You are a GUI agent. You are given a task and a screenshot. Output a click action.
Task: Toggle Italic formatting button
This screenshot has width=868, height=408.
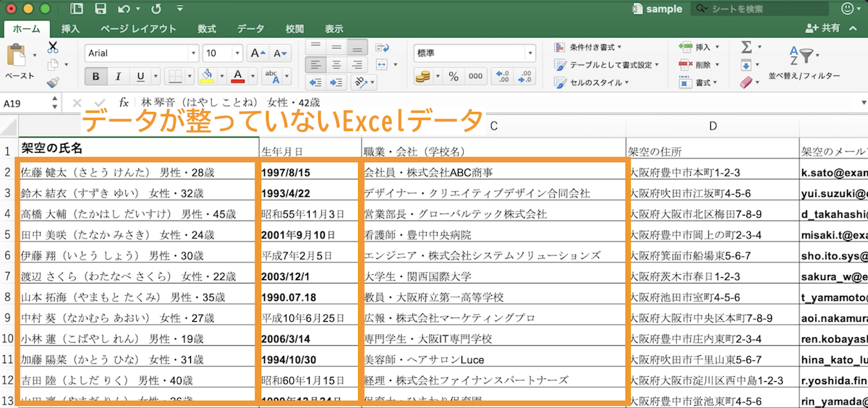(117, 77)
